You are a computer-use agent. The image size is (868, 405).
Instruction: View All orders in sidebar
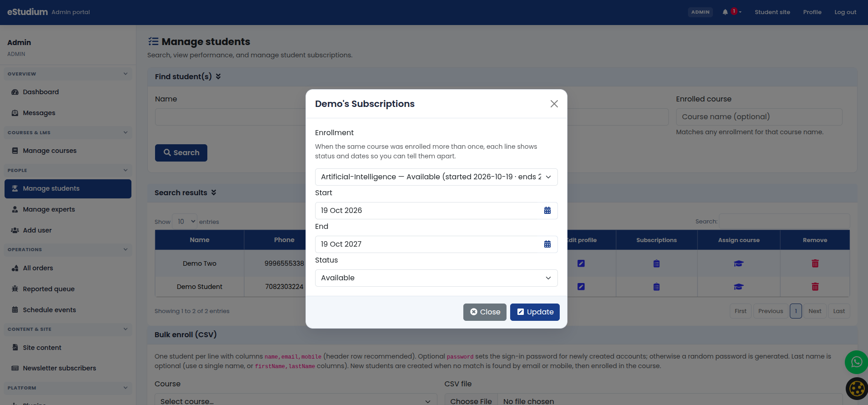click(68, 268)
